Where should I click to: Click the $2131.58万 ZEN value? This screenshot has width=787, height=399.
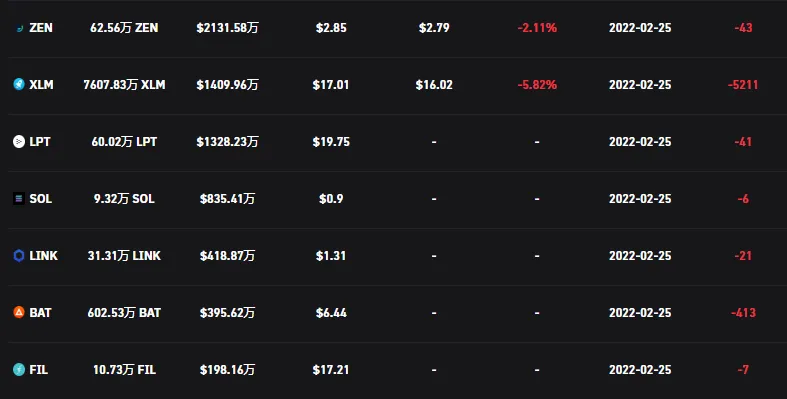(x=227, y=28)
